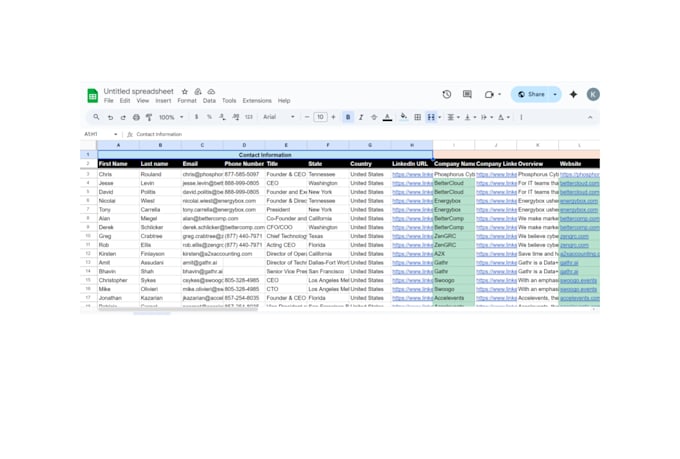
Task: Undo the last action
Action: [111, 117]
